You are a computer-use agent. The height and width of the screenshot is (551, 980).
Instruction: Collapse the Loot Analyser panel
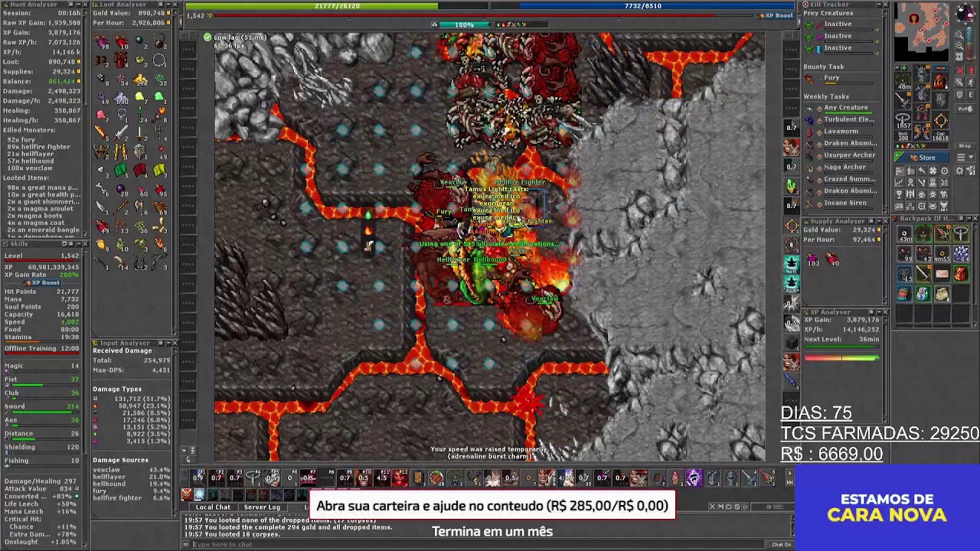click(x=168, y=5)
